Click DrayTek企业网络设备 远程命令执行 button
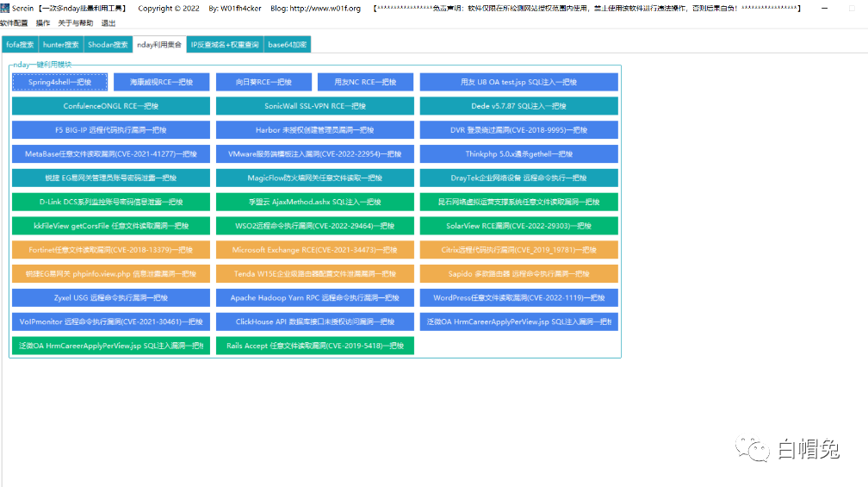The image size is (868, 487). pyautogui.click(x=518, y=178)
